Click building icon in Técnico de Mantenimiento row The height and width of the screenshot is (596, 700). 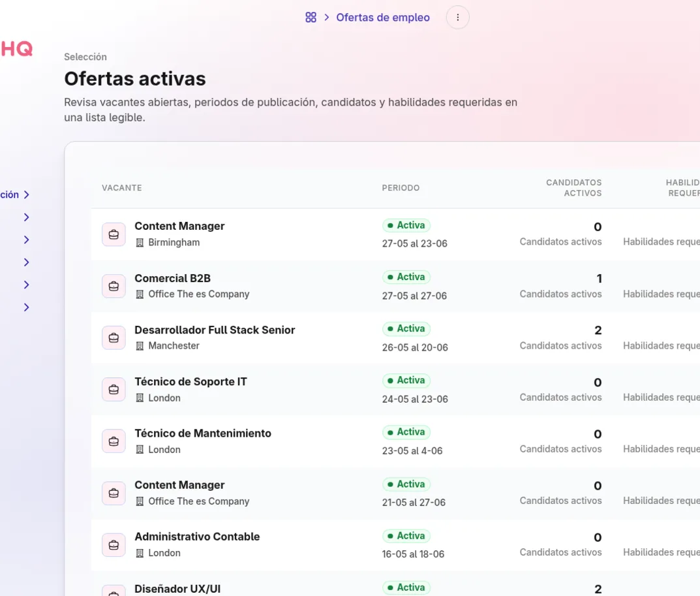click(140, 450)
